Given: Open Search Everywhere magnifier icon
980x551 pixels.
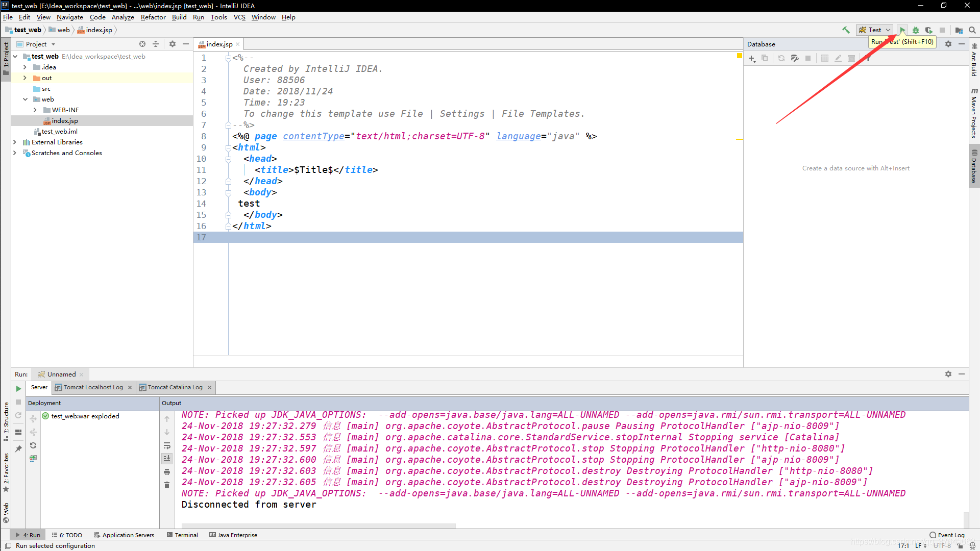Looking at the screenshot, I should coord(972,30).
